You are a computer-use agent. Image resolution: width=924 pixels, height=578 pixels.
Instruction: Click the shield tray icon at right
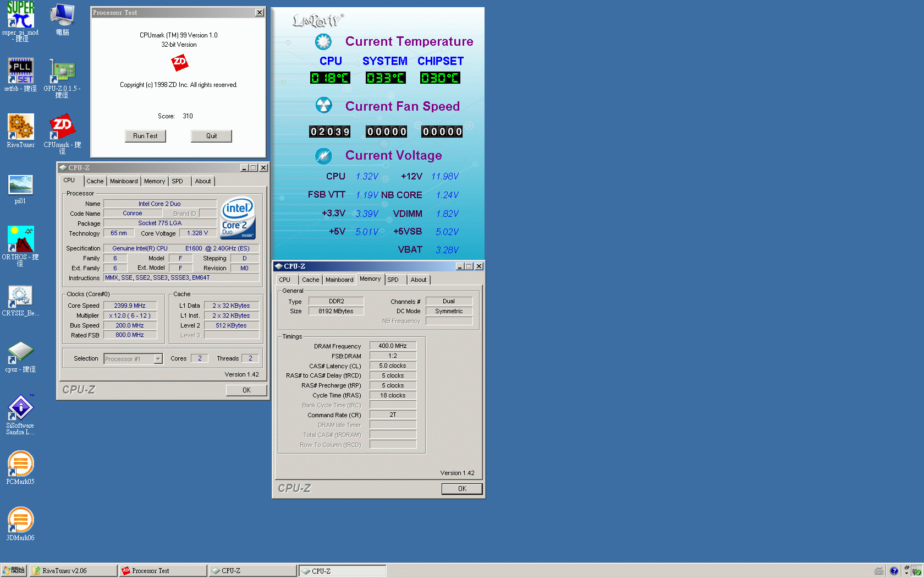916,571
